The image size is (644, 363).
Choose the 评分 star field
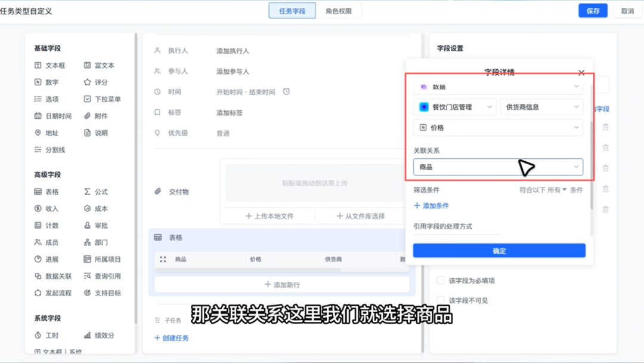coord(95,82)
